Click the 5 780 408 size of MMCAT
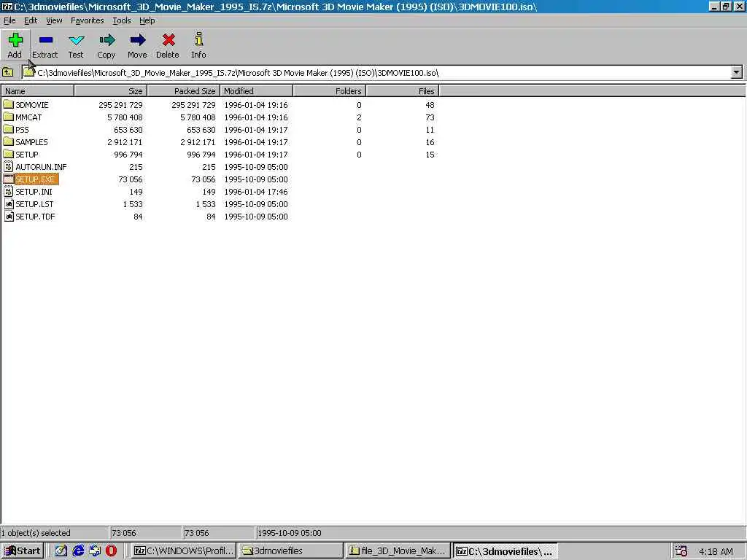This screenshot has width=747, height=560. tap(125, 117)
